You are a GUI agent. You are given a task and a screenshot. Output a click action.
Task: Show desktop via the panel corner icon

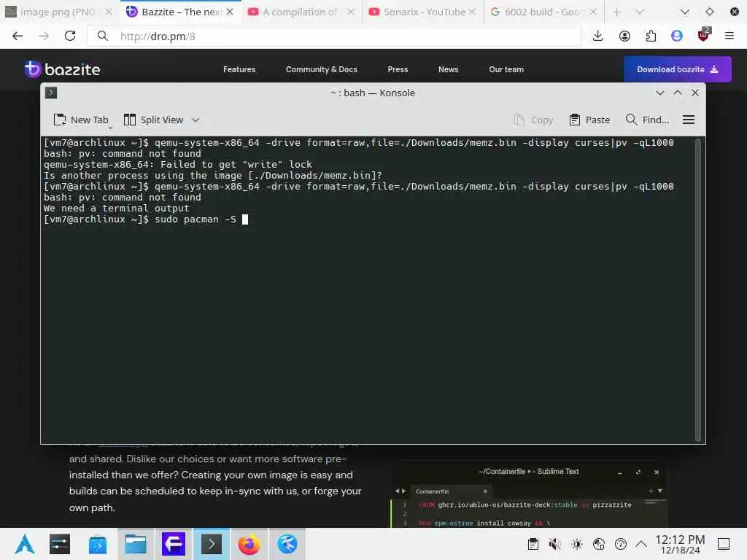point(724,544)
